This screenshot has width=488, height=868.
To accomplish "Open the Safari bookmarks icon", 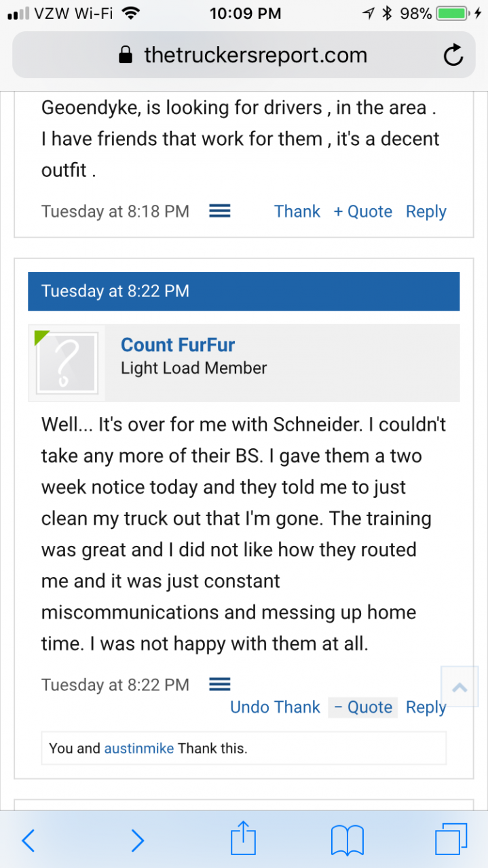I will [x=348, y=841].
